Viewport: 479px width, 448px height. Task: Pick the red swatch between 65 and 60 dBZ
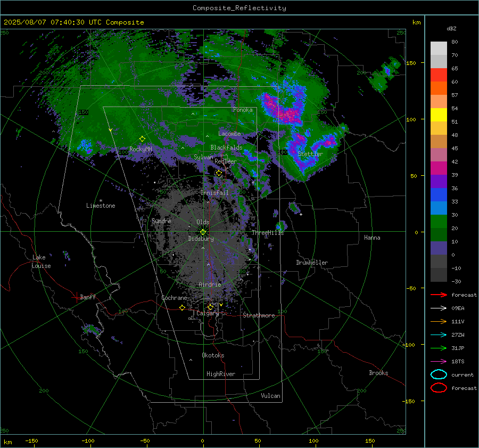(439, 75)
